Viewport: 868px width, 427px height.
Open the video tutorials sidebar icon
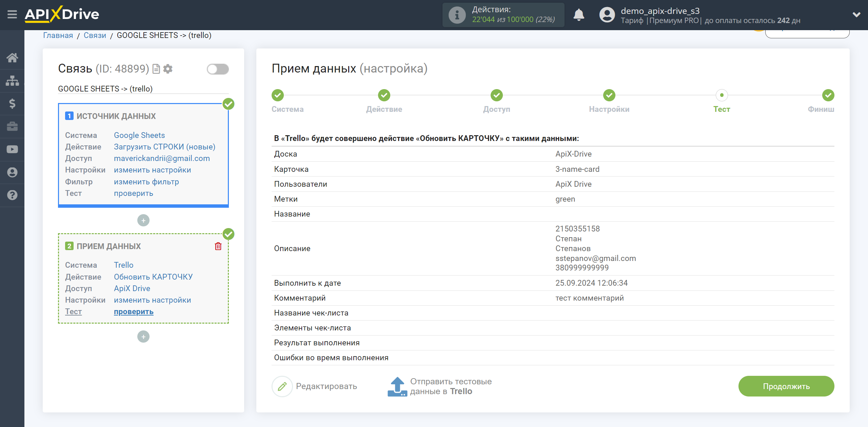tap(12, 149)
